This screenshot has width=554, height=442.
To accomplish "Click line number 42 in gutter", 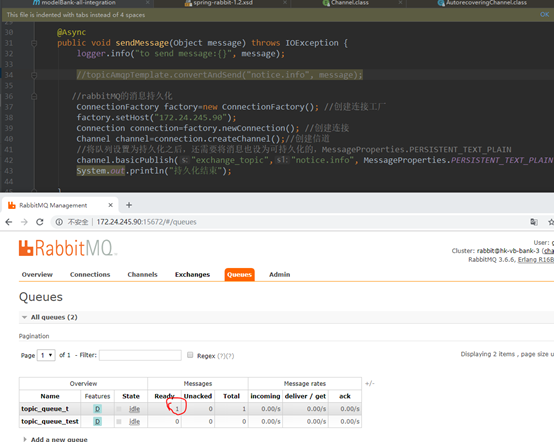I will (x=8, y=160).
